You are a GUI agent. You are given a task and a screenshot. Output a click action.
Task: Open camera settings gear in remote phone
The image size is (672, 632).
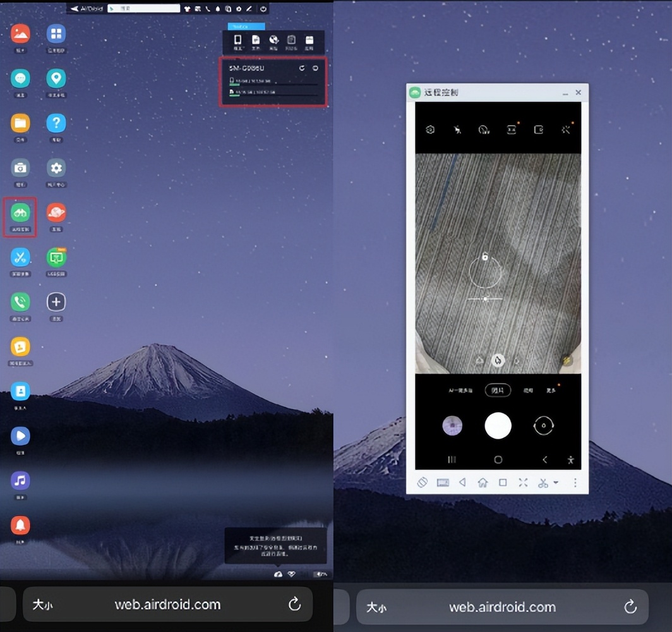point(430,130)
